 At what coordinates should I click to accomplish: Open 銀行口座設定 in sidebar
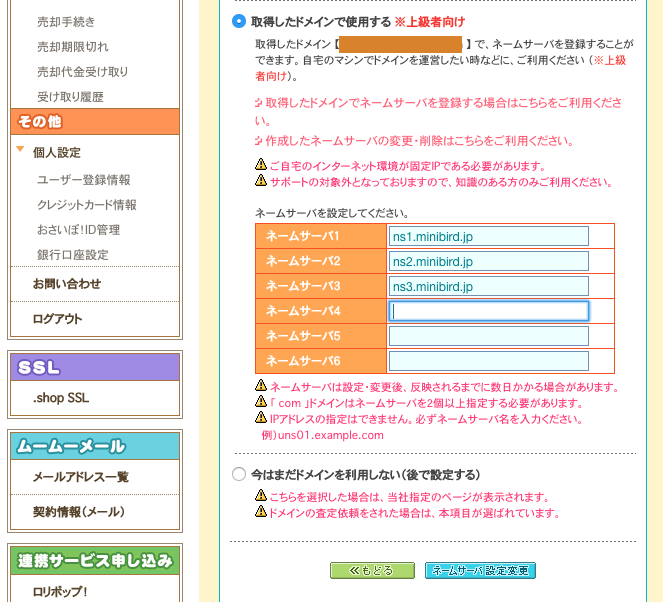pyautogui.click(x=73, y=255)
